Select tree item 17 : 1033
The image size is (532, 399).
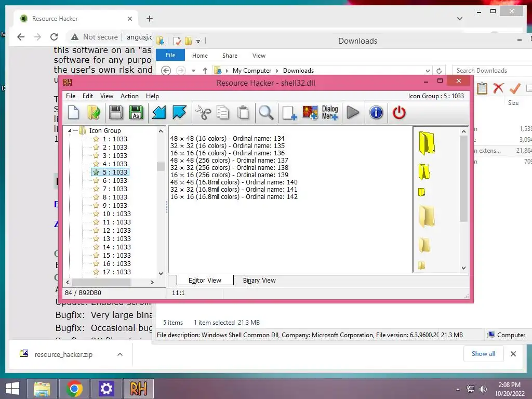[116, 272]
